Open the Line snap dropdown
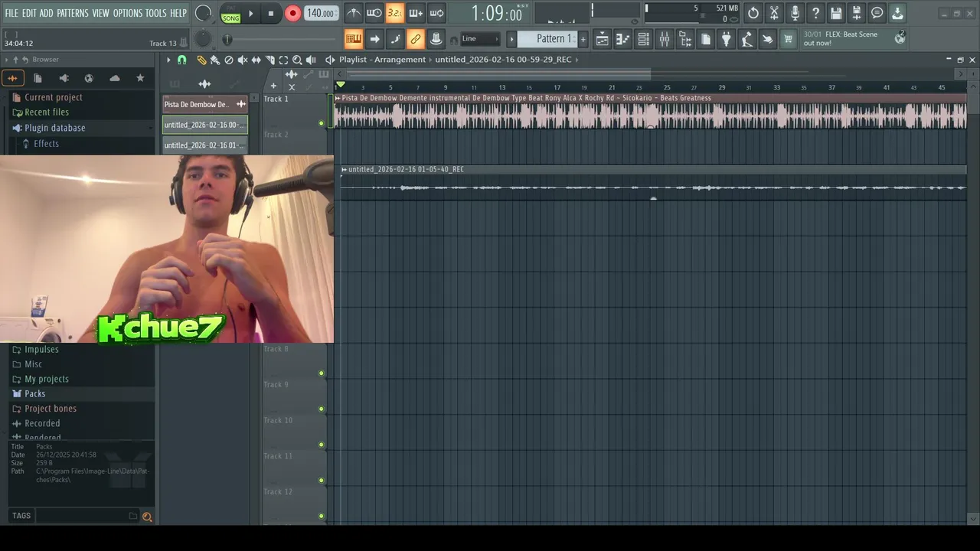The width and height of the screenshot is (980, 551). click(480, 39)
